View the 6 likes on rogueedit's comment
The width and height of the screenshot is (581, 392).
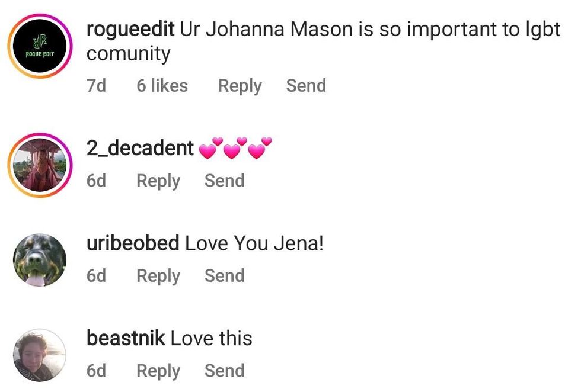(162, 86)
